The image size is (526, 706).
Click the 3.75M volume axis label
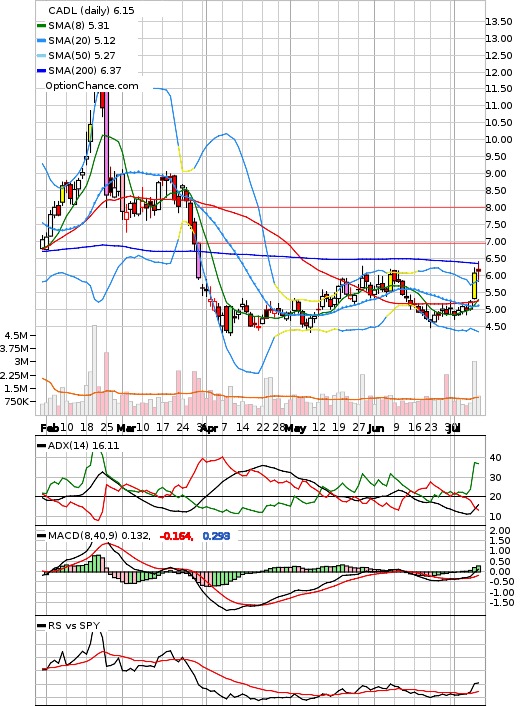click(14, 348)
